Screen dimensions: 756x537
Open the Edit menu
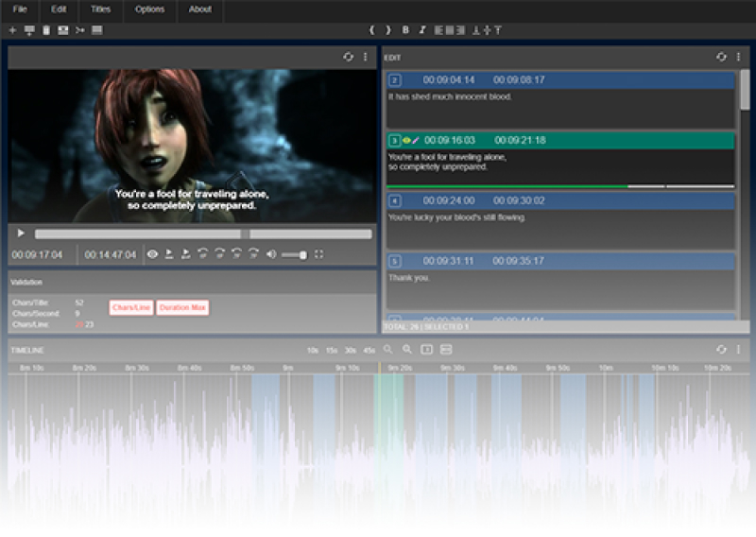tap(59, 9)
